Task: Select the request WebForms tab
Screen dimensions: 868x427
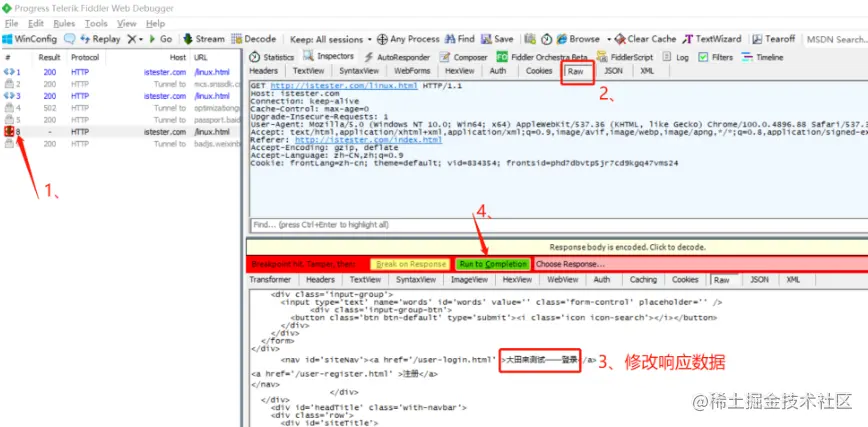Action: click(x=412, y=71)
